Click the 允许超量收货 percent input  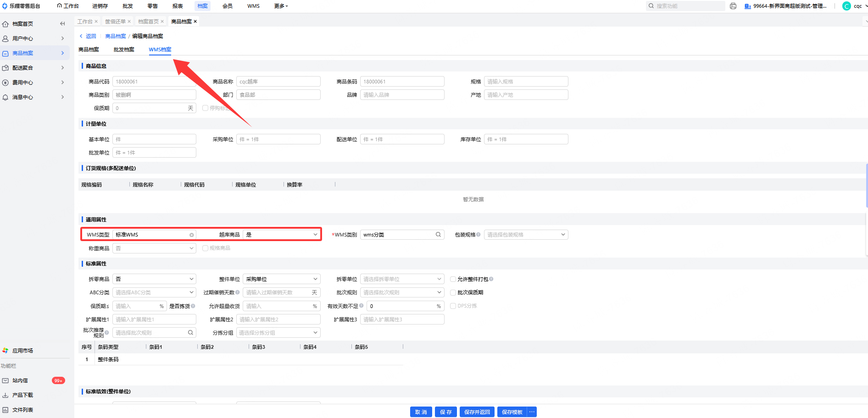click(282, 306)
